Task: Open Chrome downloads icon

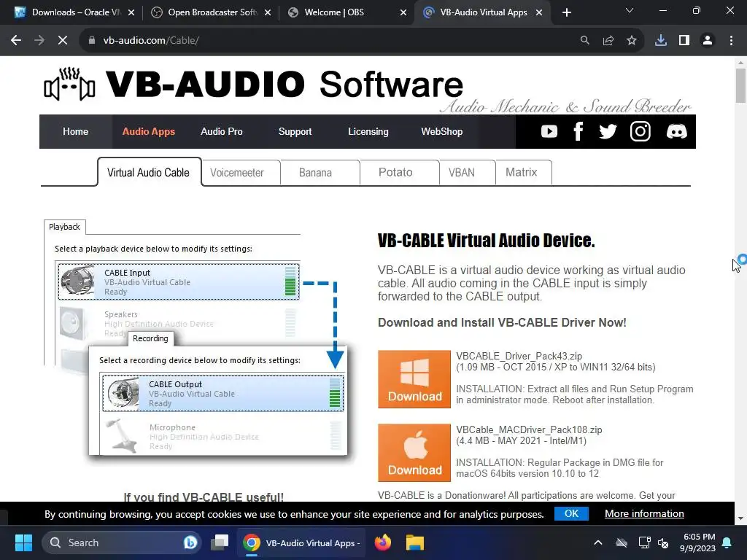Action: (x=661, y=41)
